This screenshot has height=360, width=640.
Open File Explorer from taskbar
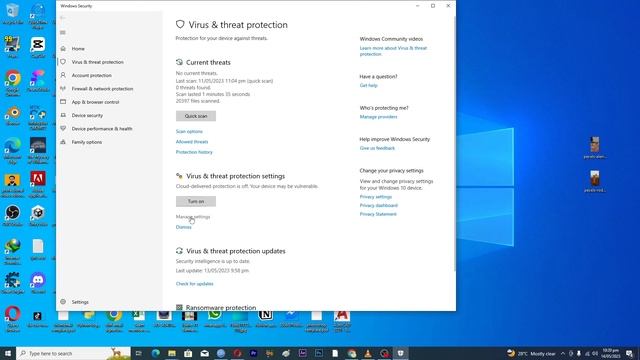coord(172,353)
